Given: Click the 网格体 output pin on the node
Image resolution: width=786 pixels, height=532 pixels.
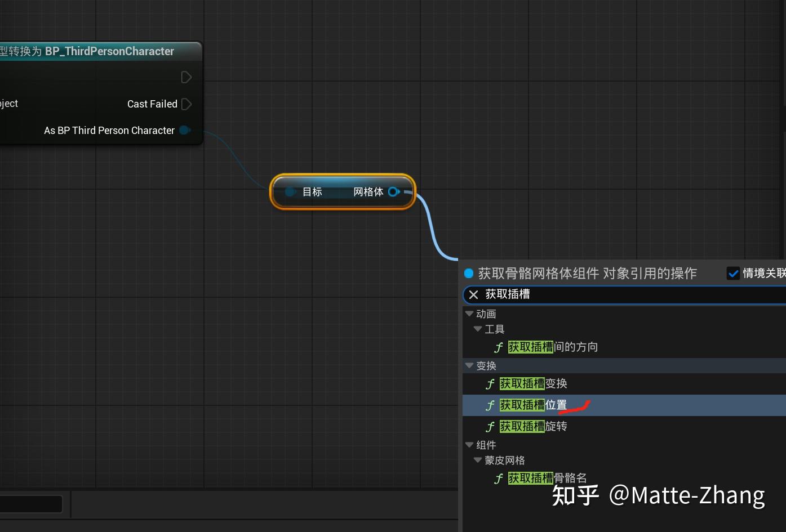Looking at the screenshot, I should pyautogui.click(x=394, y=192).
